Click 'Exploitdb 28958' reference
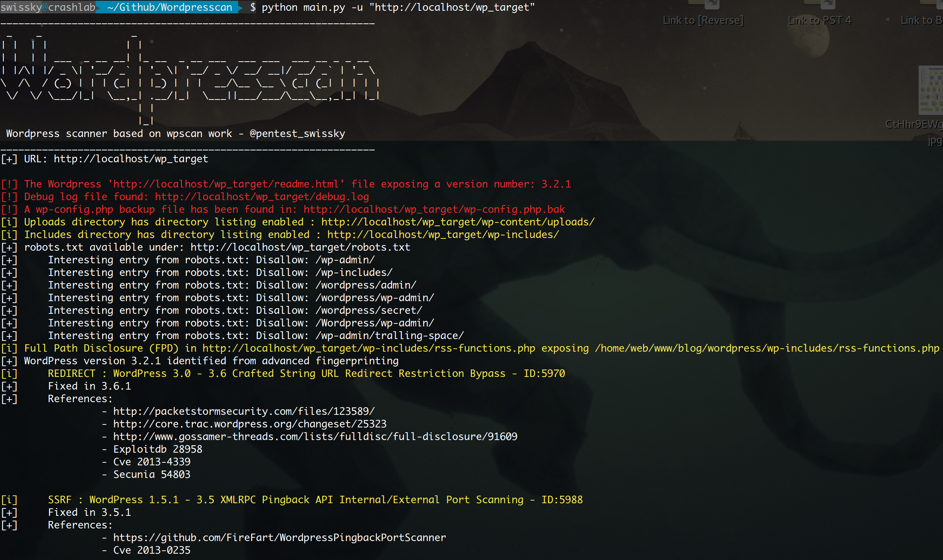Viewport: 943px width, 560px height. click(158, 449)
